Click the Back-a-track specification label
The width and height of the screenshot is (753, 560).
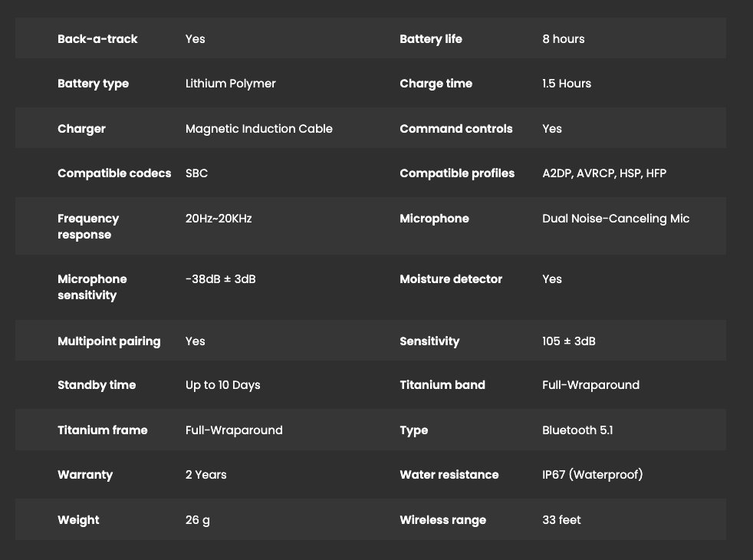tap(97, 39)
